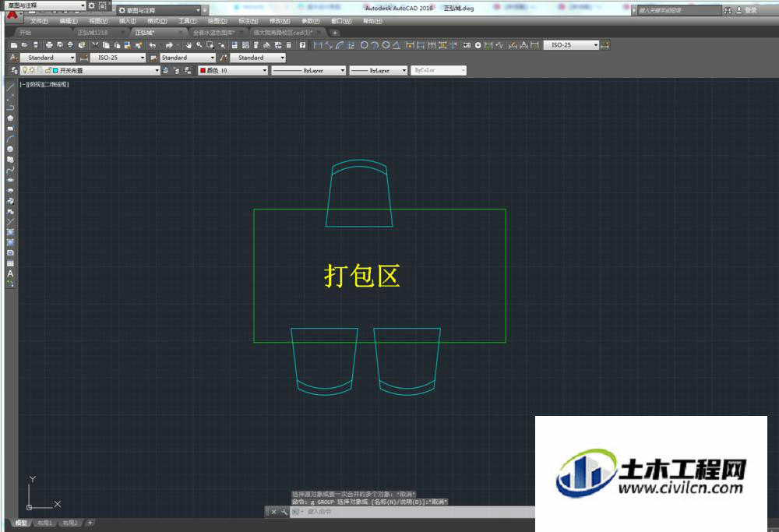Switch to the 模型 layout tab
This screenshot has height=532, width=779.
click(x=20, y=523)
